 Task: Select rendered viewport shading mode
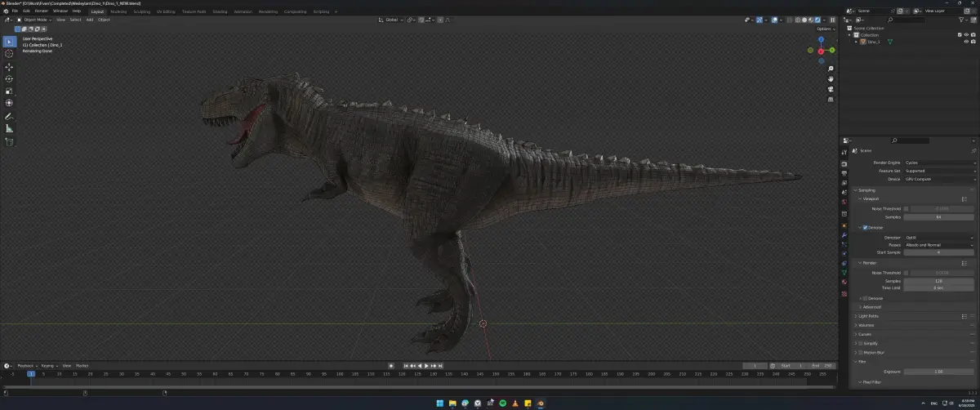click(x=817, y=20)
